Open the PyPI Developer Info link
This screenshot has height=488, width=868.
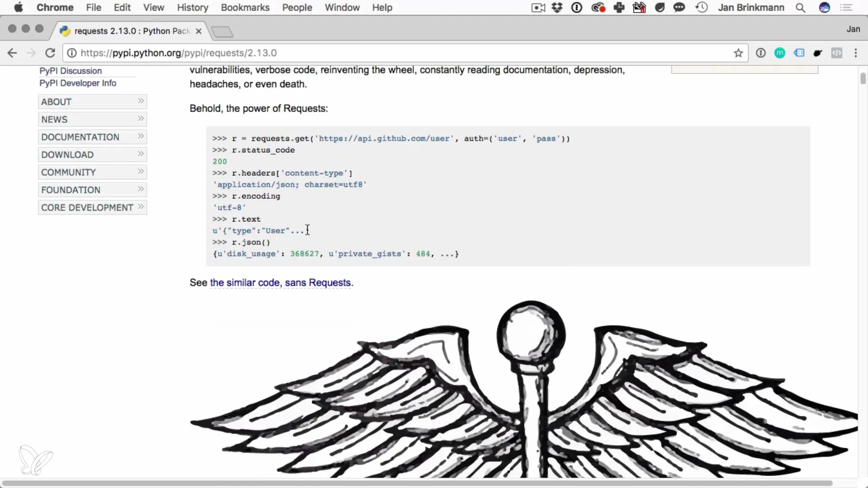click(x=78, y=83)
